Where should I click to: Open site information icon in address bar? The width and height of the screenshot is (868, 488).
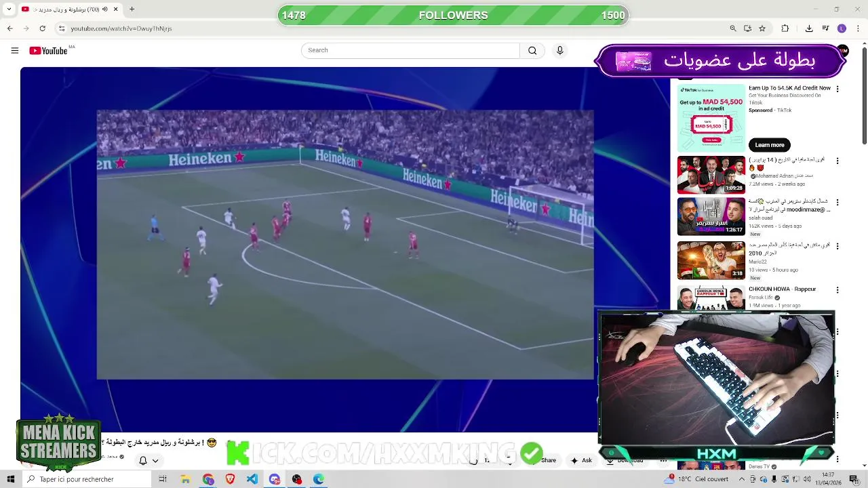(x=62, y=28)
